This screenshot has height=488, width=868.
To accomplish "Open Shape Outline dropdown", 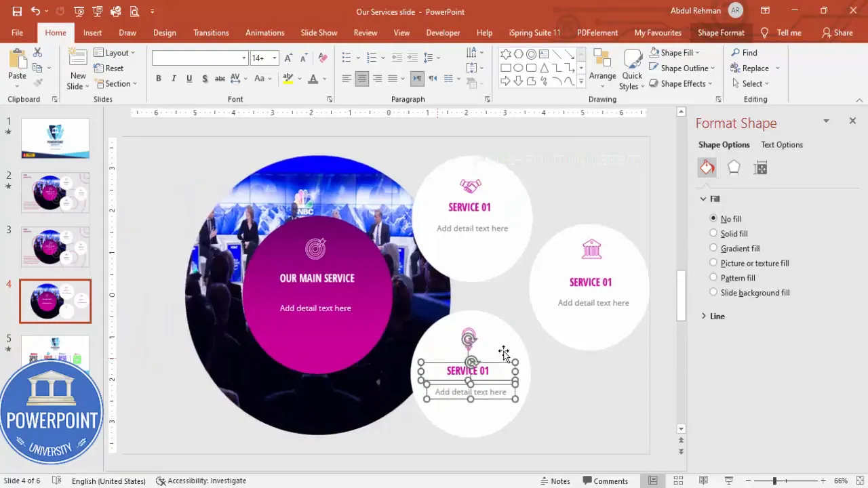I will click(682, 68).
